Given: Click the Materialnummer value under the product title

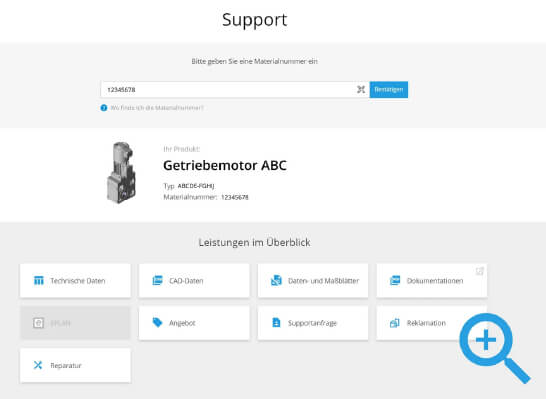Looking at the screenshot, I should click(235, 197).
